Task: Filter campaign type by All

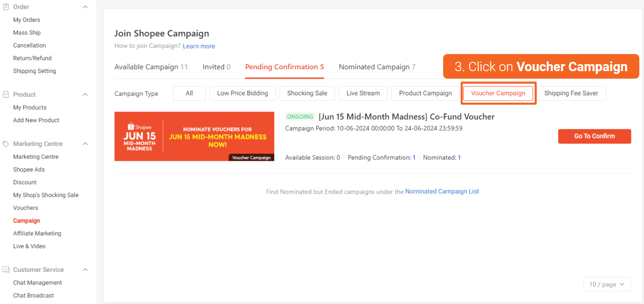Action: pyautogui.click(x=189, y=93)
